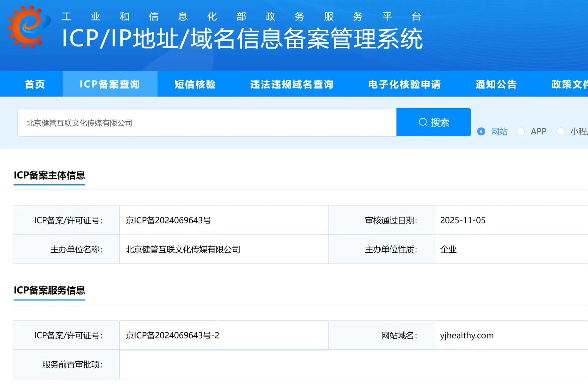Open the 通知公告 tab
Viewport: 588px width, 391px height.
click(496, 84)
